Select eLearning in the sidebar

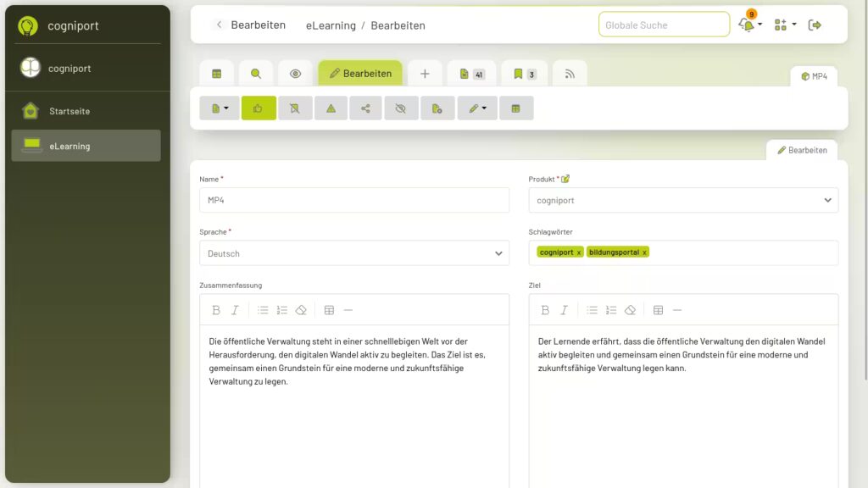(x=86, y=146)
